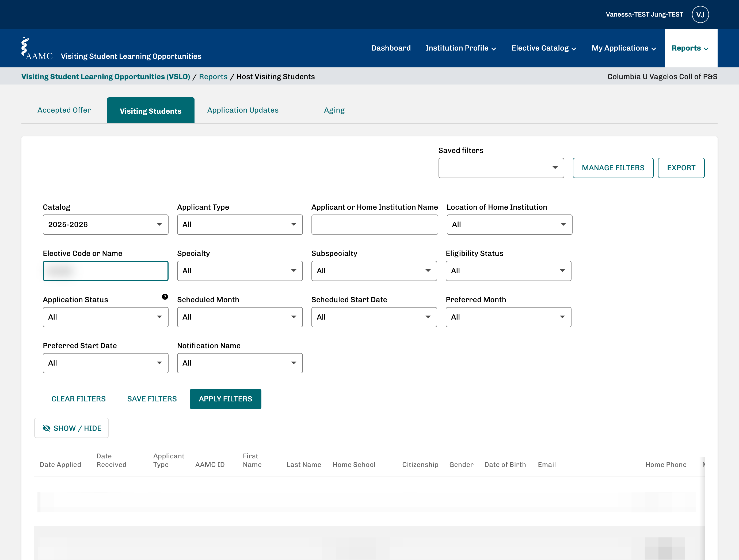Select the Visiting Students tab
Viewport: 739px width, 560px height.
151,110
